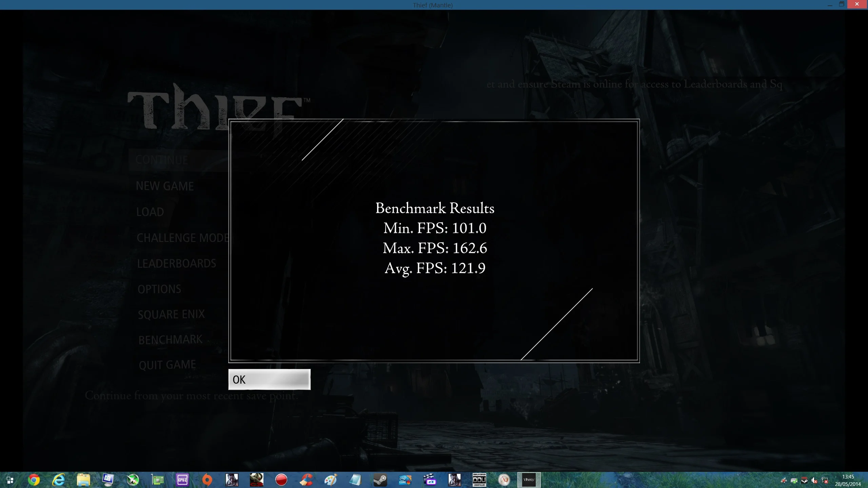Open Origin client from taskbar
The width and height of the screenshot is (868, 488).
coord(207,480)
